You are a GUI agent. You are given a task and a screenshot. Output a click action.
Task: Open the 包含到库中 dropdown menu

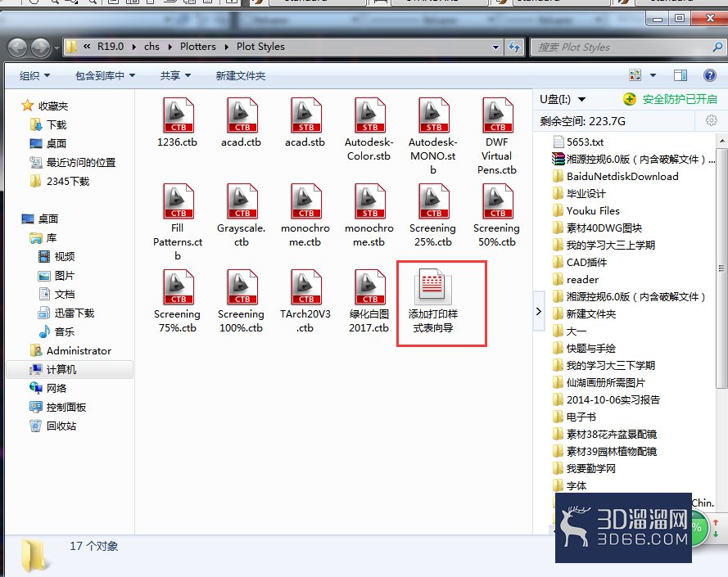(106, 75)
